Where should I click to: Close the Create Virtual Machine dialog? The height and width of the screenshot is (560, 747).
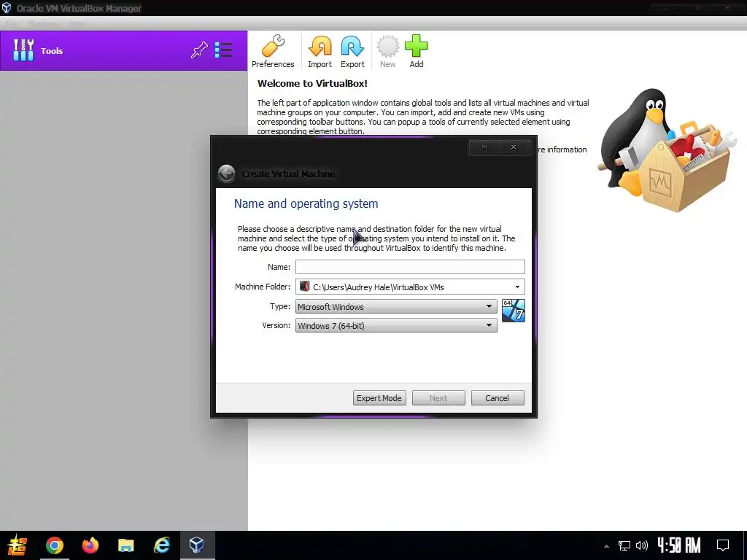click(x=514, y=147)
